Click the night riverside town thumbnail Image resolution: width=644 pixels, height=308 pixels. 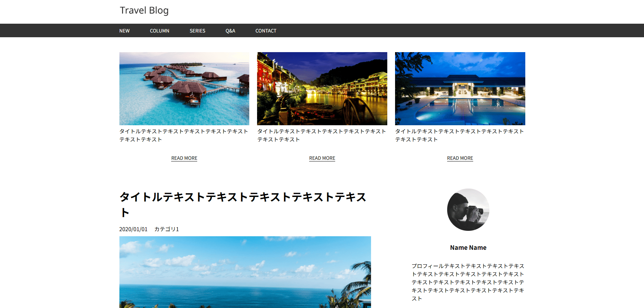click(322, 89)
